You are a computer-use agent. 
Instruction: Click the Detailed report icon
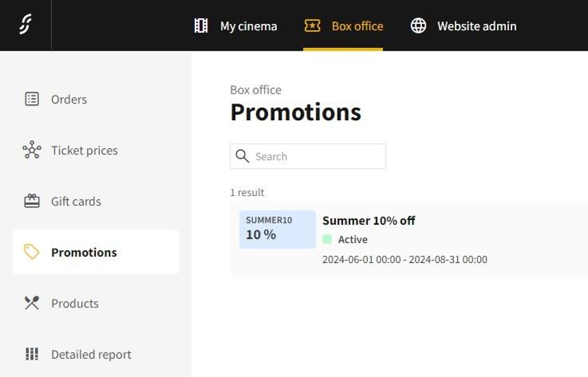pyautogui.click(x=31, y=354)
